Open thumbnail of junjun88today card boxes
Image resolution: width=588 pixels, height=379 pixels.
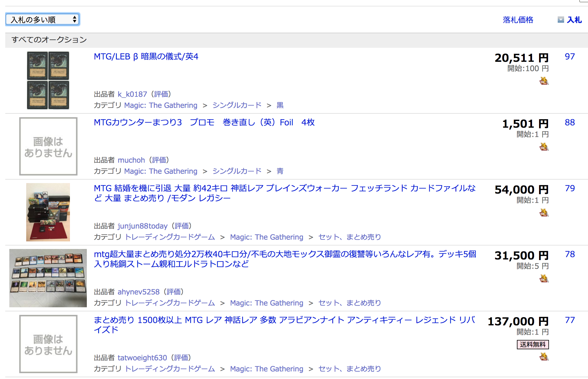(48, 212)
